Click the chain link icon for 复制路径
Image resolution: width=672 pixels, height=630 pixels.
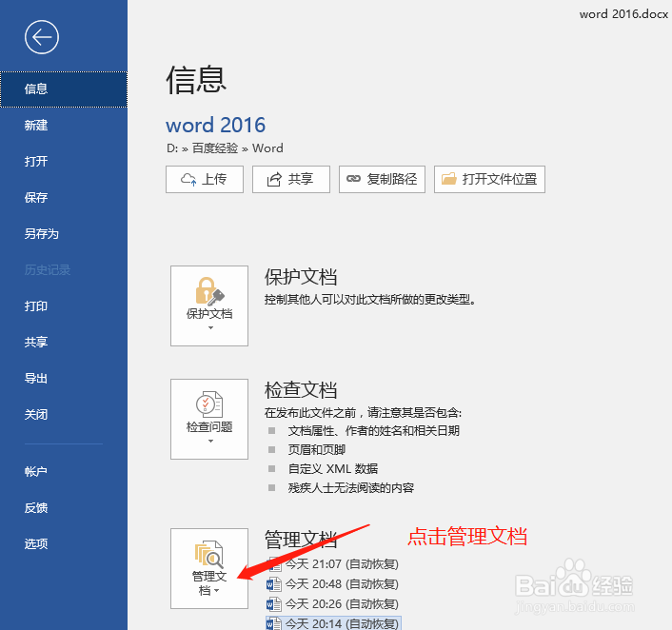click(x=353, y=179)
